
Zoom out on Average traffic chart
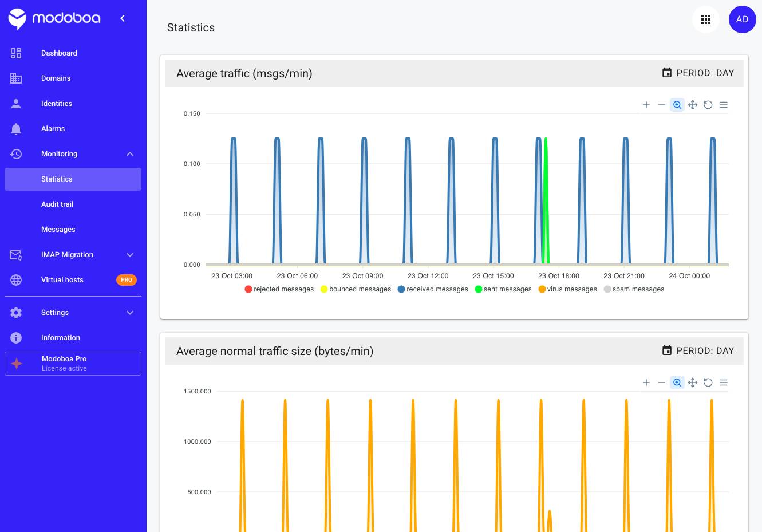point(662,105)
